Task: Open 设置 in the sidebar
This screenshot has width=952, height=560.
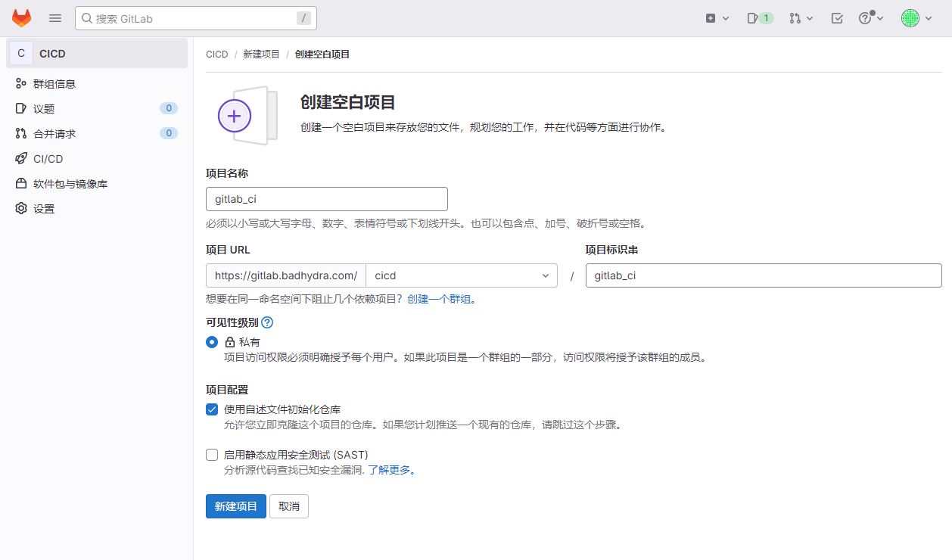Action: (44, 209)
